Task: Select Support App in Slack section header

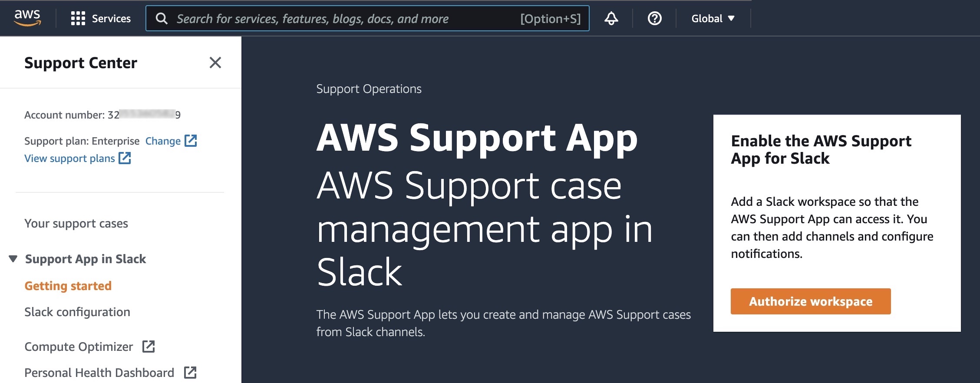Action: 86,259
